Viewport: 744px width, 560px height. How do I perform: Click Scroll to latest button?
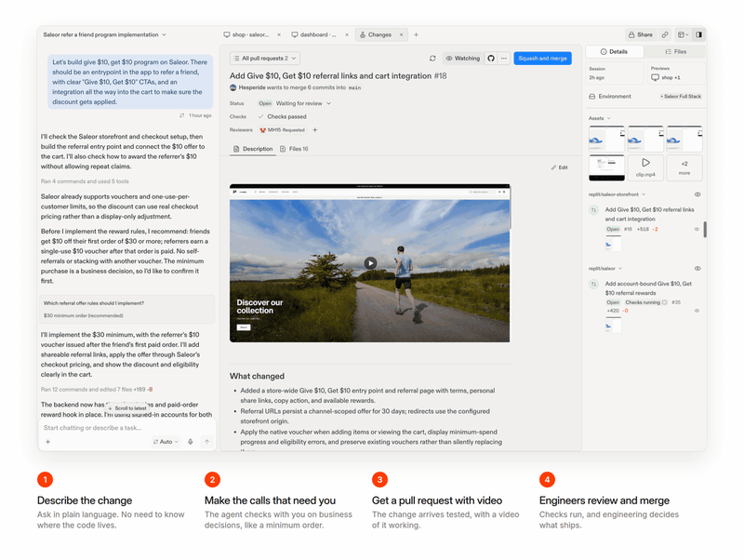127,408
